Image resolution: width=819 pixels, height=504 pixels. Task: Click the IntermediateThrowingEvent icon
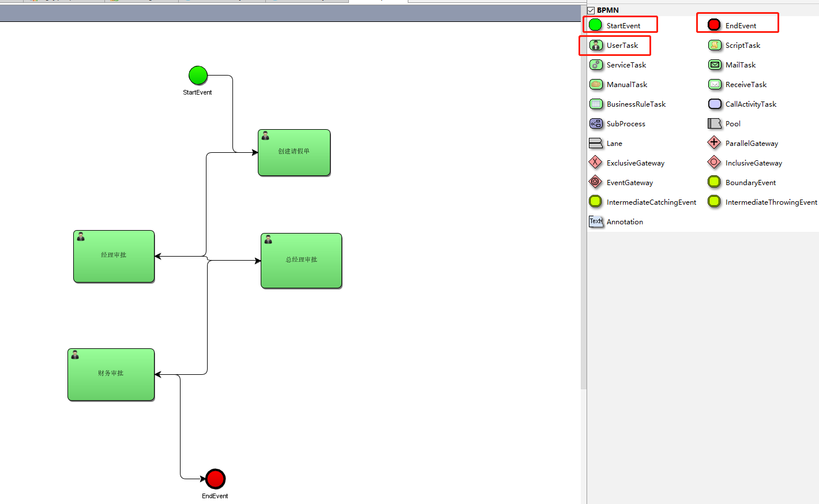coord(714,202)
